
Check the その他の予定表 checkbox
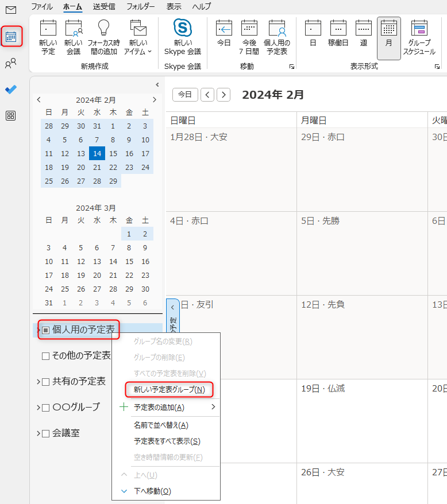46,356
